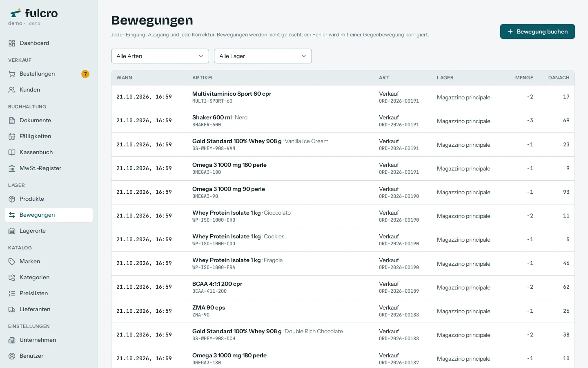The width and height of the screenshot is (588, 368).
Task: Open the Lagerorte menu item
Action: pyautogui.click(x=49, y=231)
